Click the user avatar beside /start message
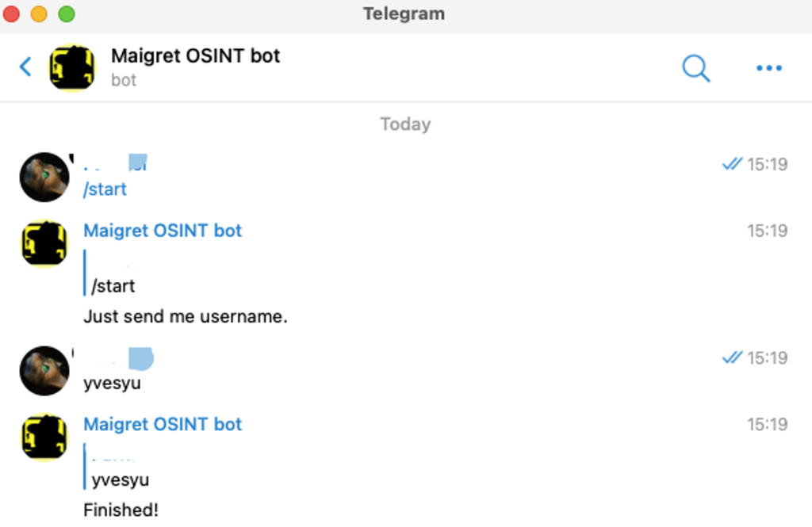Viewport: 812px width, 527px height. coord(44,177)
